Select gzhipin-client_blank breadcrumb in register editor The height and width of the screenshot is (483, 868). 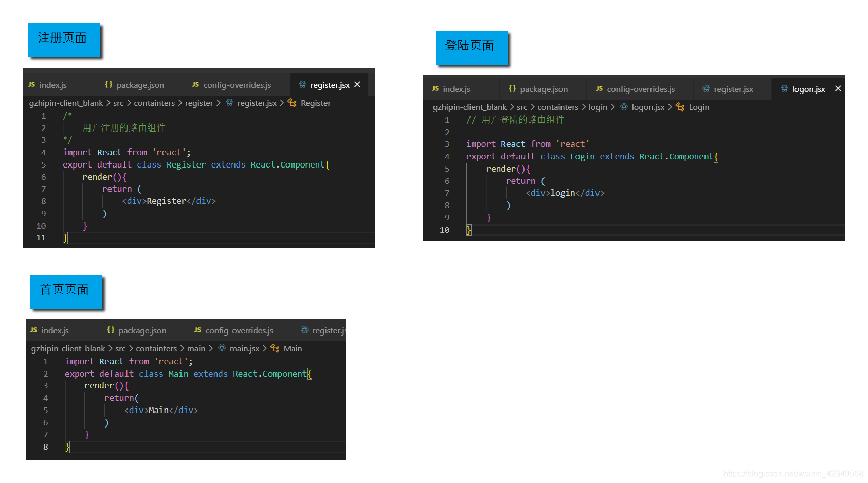[x=66, y=103]
